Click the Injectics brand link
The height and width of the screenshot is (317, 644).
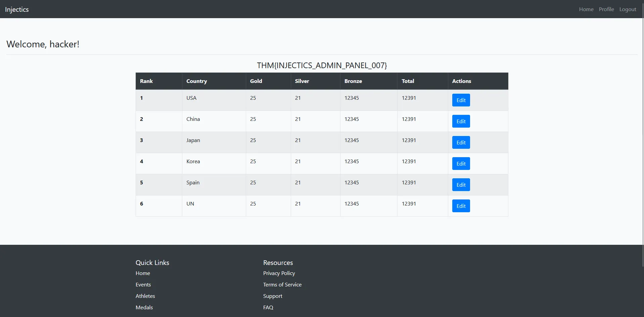tap(16, 9)
